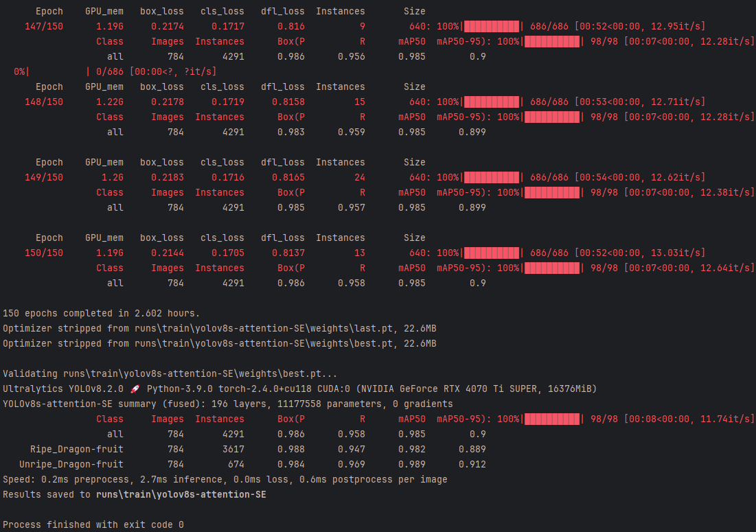
Task: Click the training progress bar in the 148/150 row
Action: point(492,102)
